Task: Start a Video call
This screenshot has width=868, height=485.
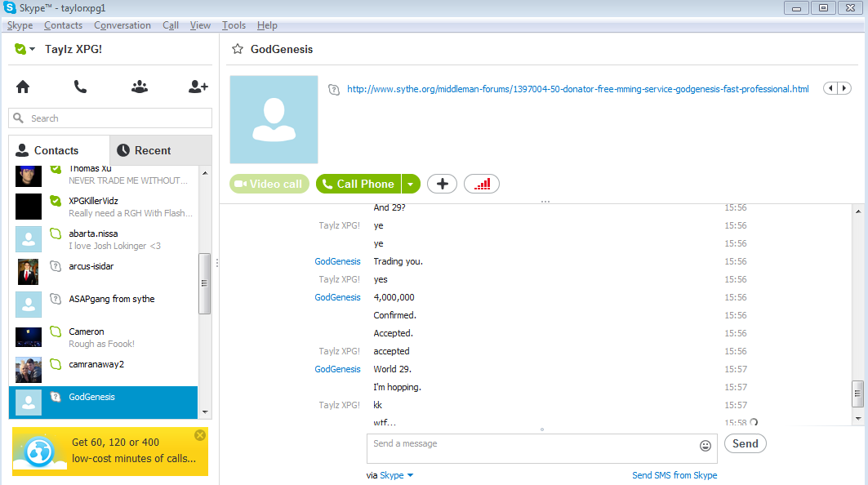Action: click(x=269, y=184)
